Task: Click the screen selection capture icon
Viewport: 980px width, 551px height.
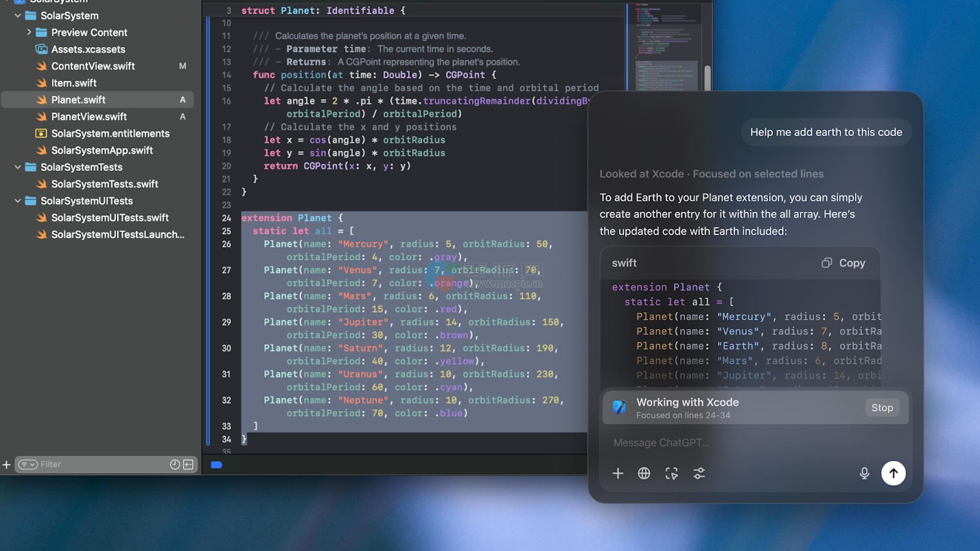Action: [x=672, y=473]
